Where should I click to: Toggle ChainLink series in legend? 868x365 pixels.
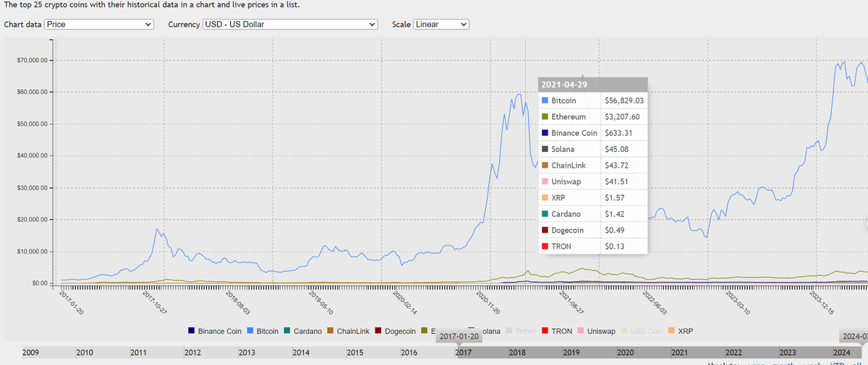(x=348, y=331)
